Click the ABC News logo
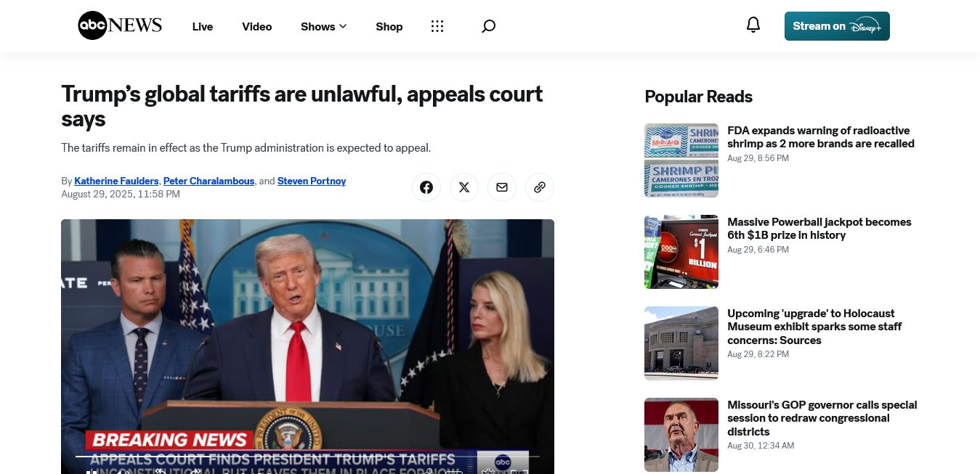 coord(120,26)
